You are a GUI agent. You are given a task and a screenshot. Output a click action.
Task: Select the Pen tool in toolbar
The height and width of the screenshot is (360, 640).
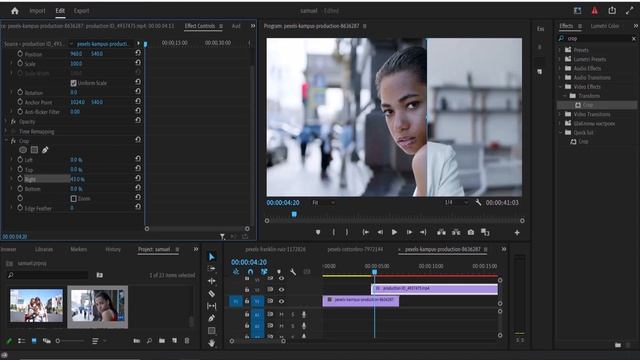[211, 318]
